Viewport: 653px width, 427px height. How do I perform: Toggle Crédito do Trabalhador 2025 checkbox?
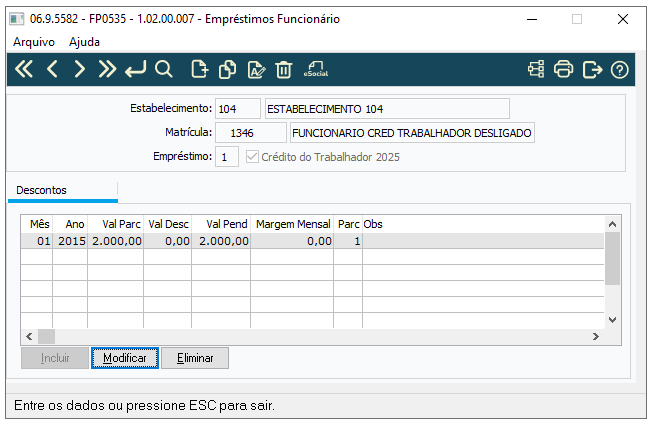coord(252,157)
